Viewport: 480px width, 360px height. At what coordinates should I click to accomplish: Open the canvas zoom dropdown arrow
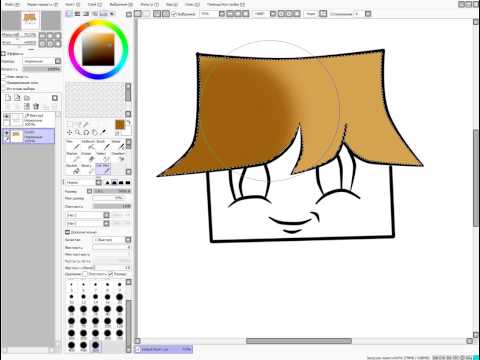222,14
